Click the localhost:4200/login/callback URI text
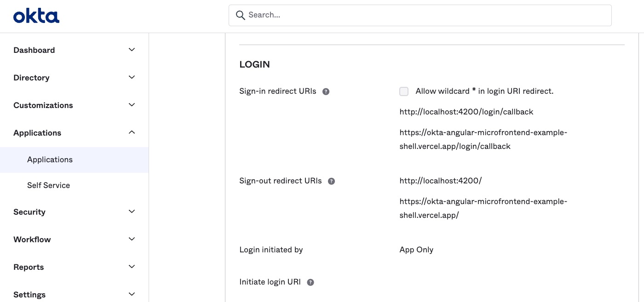The width and height of the screenshot is (644, 302). coord(466,112)
